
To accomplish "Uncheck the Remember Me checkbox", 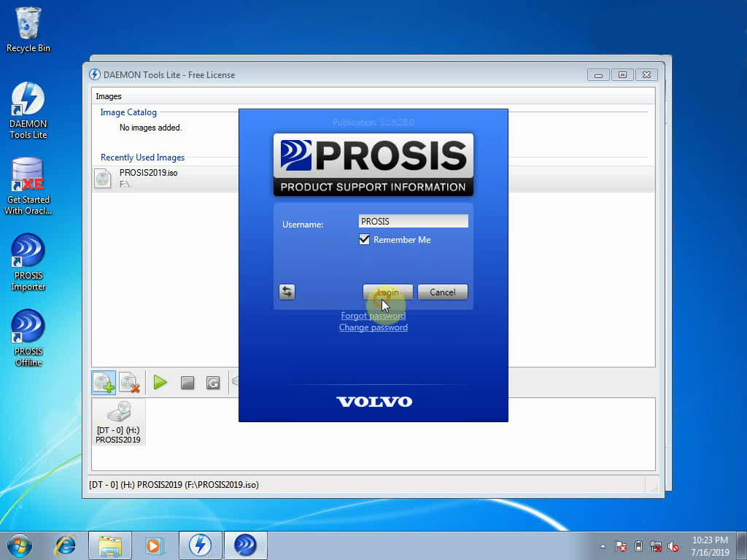I will (x=365, y=240).
